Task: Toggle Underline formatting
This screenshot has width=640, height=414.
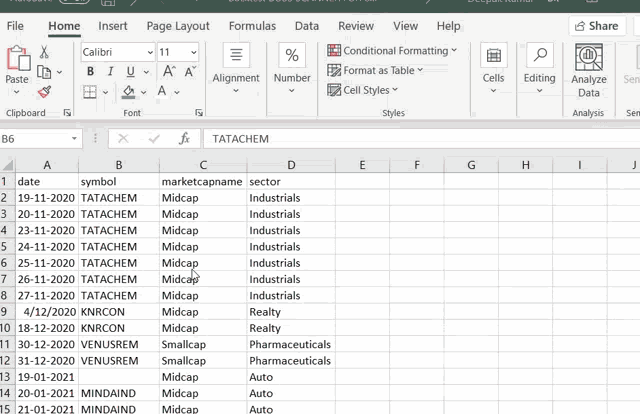Action: [130, 71]
